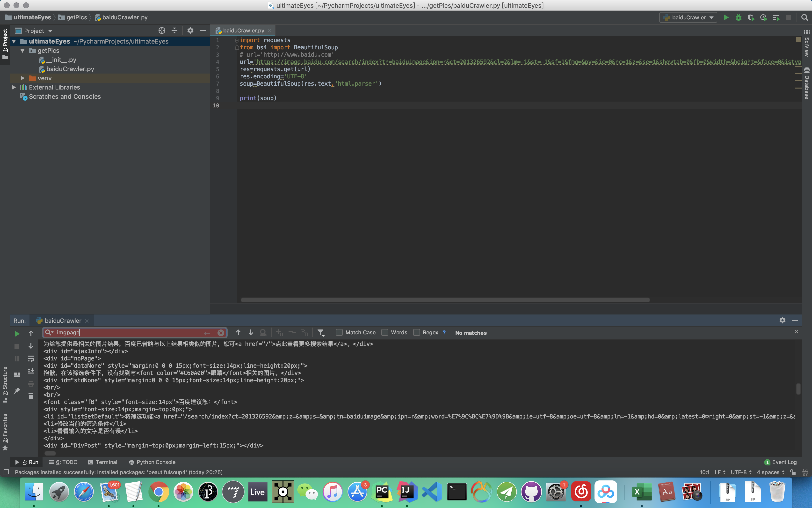
Task: Close baiduCrawler Run tab
Action: [87, 321]
